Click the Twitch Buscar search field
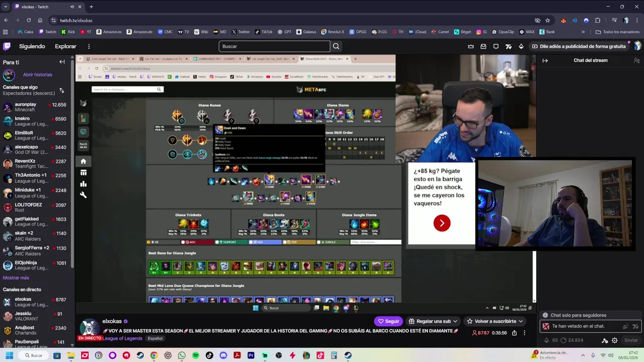The image size is (644, 362). [275, 46]
